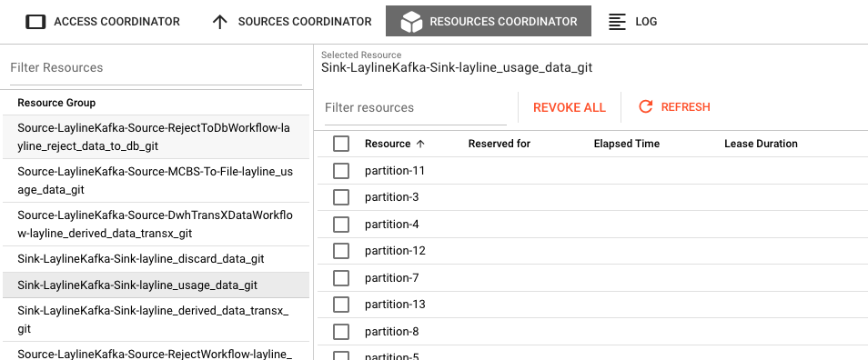Click the partition-4 resource name
The height and width of the screenshot is (360, 868).
click(x=391, y=225)
